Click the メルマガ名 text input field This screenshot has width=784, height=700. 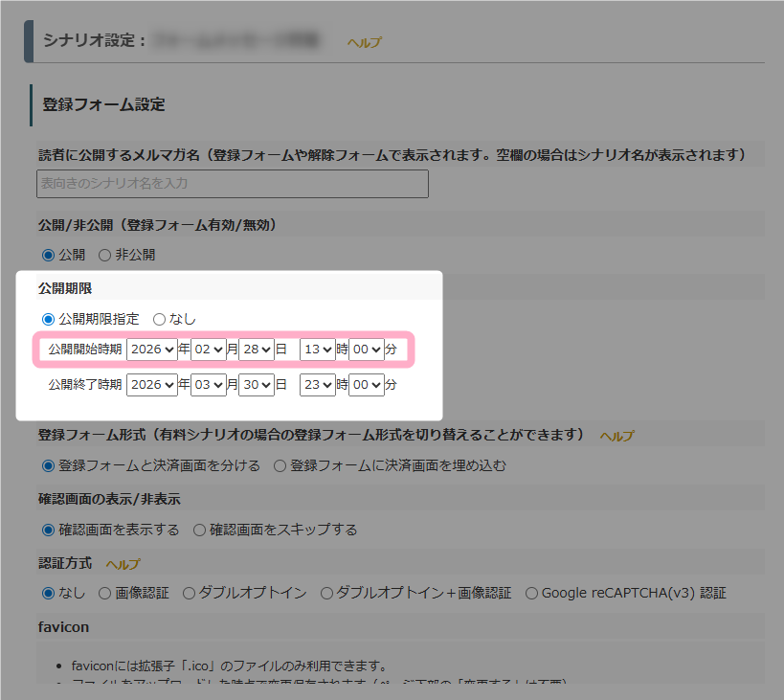click(x=232, y=183)
